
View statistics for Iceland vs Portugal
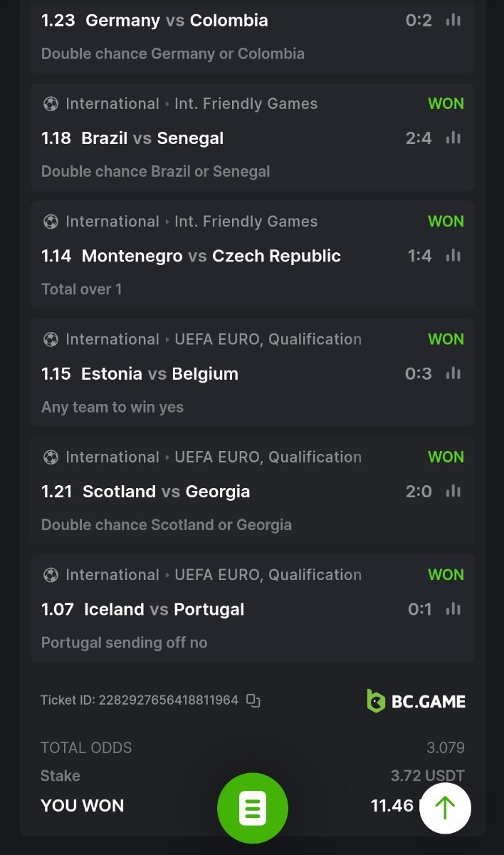[x=453, y=608]
